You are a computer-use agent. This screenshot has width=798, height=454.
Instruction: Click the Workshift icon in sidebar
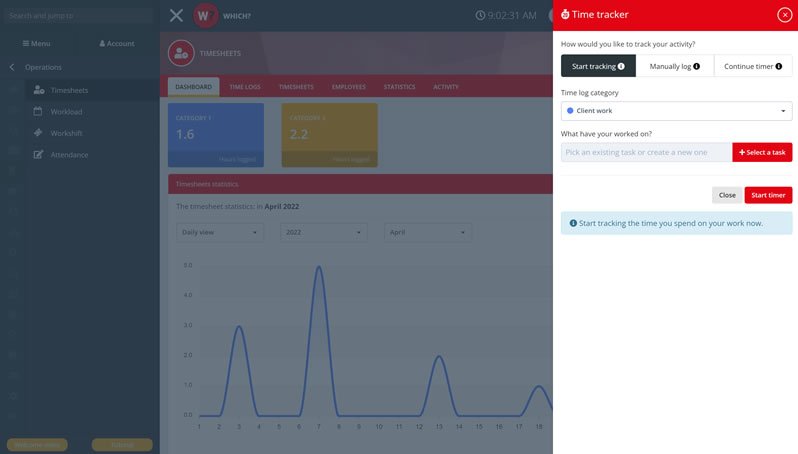point(39,133)
